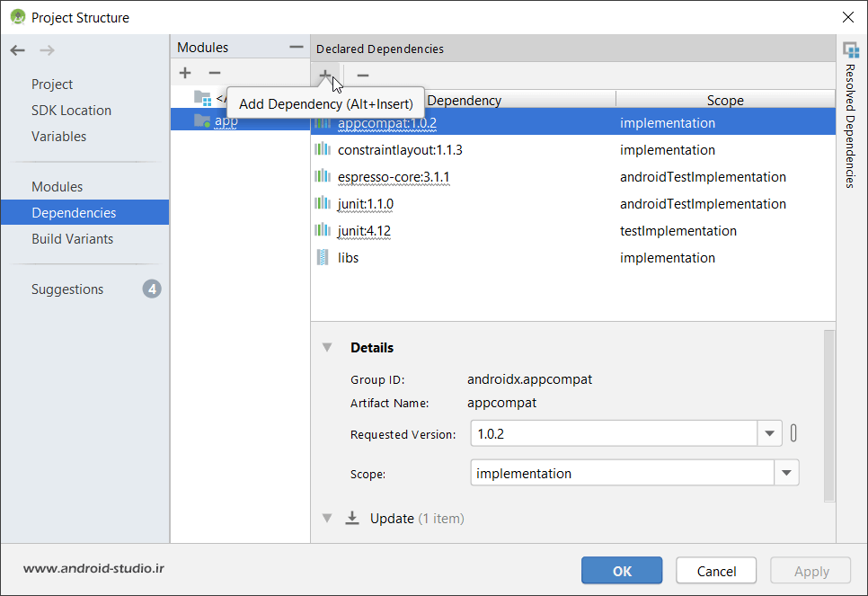868x596 pixels.
Task: Close the Project Structure dialog
Action: click(847, 17)
